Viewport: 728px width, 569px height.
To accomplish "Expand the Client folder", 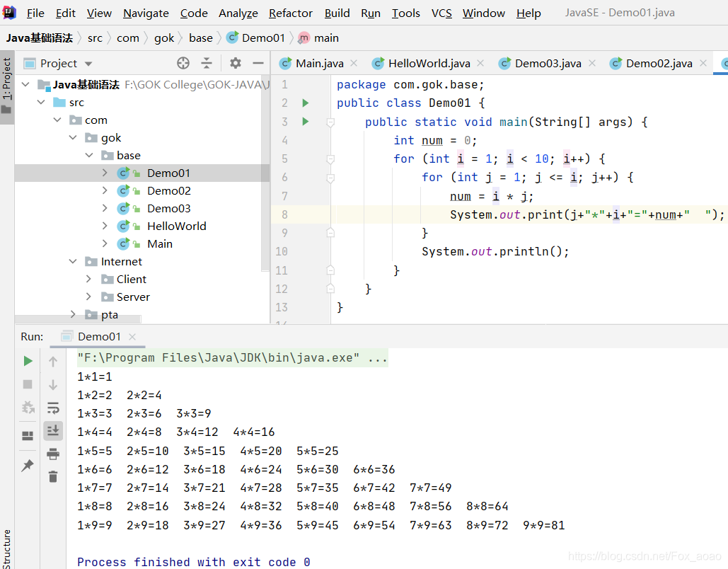I will click(88, 279).
